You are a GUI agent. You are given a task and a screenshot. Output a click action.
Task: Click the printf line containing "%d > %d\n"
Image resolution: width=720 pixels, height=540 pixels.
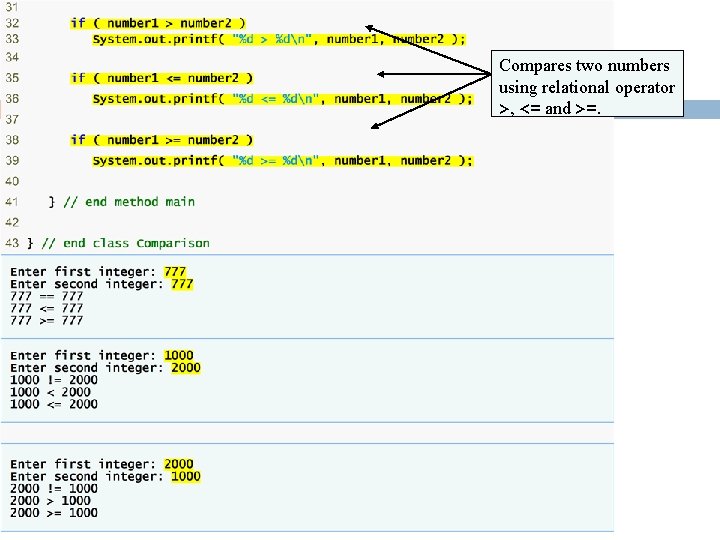pos(279,39)
